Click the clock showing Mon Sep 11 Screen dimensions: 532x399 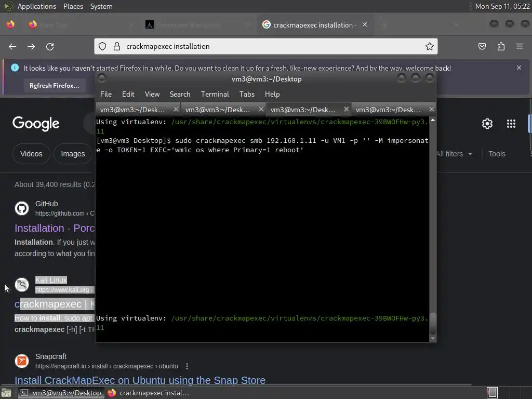(502, 6)
